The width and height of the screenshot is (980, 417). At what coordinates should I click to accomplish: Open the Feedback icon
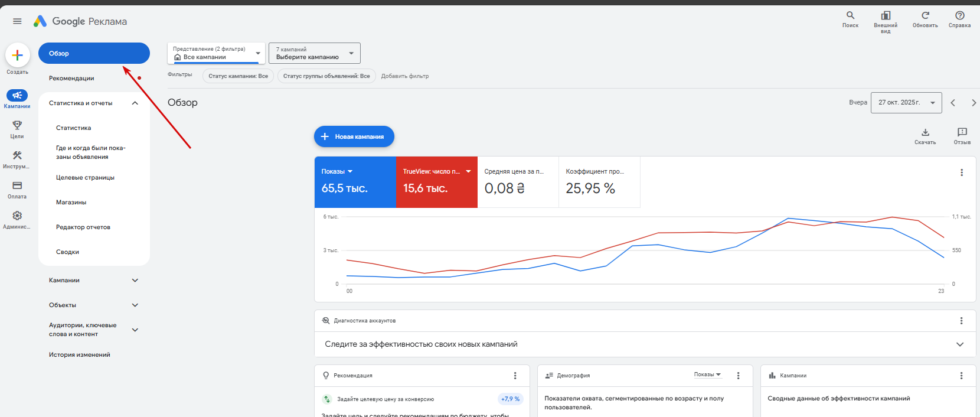coord(962,133)
